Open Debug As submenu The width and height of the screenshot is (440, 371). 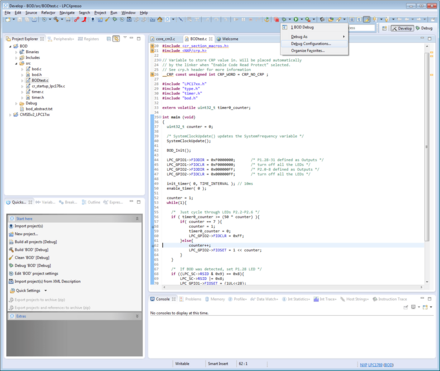click(315, 37)
